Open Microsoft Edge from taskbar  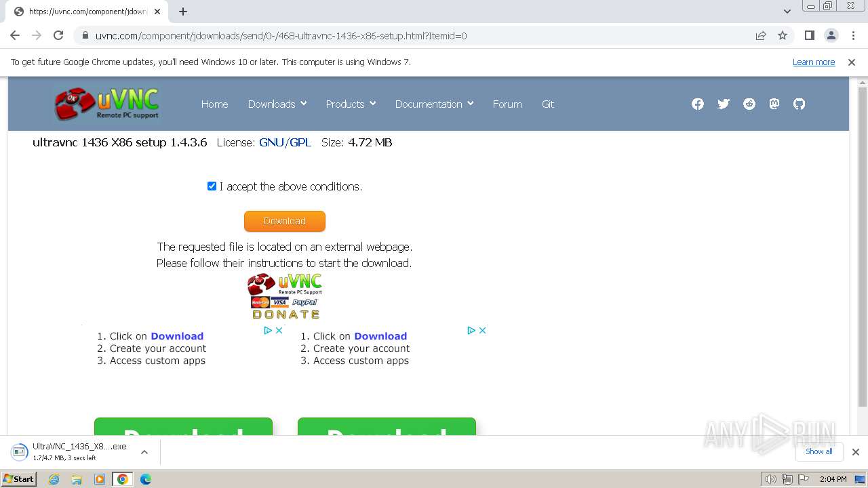tap(145, 479)
